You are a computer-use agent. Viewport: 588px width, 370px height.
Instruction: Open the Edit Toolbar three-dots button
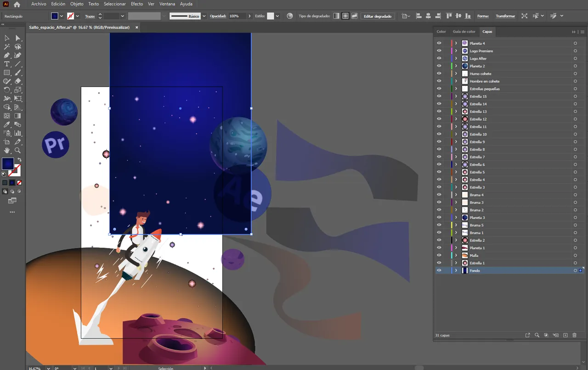[12, 212]
